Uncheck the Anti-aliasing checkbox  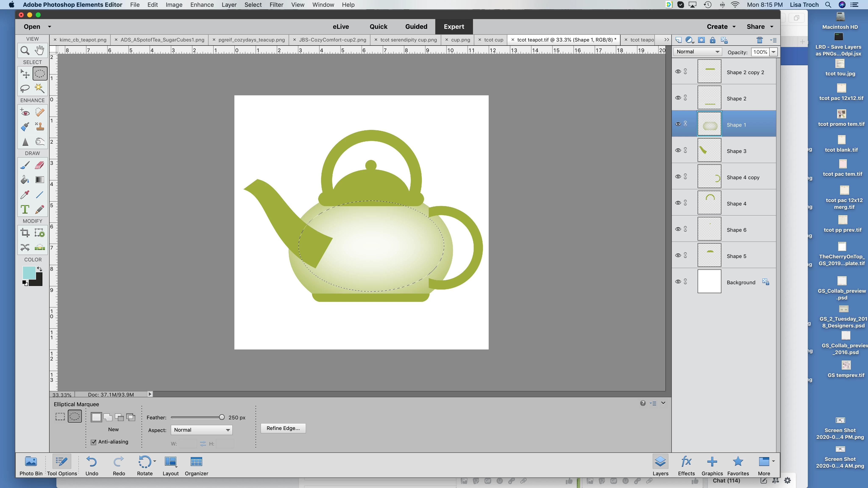click(x=94, y=442)
